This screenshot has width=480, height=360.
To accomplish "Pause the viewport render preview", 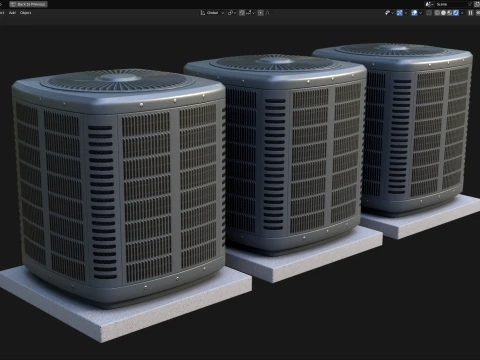I will coord(470,13).
